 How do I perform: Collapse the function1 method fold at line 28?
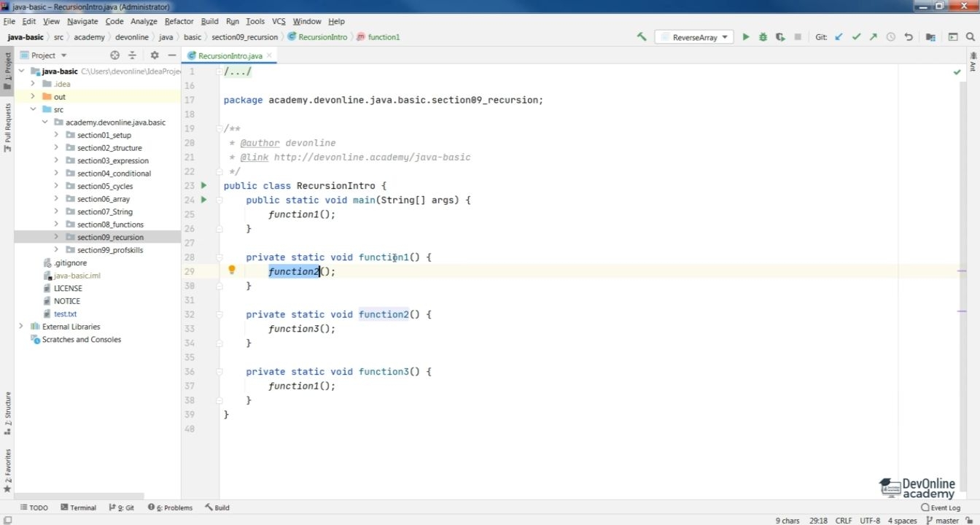[x=219, y=257]
